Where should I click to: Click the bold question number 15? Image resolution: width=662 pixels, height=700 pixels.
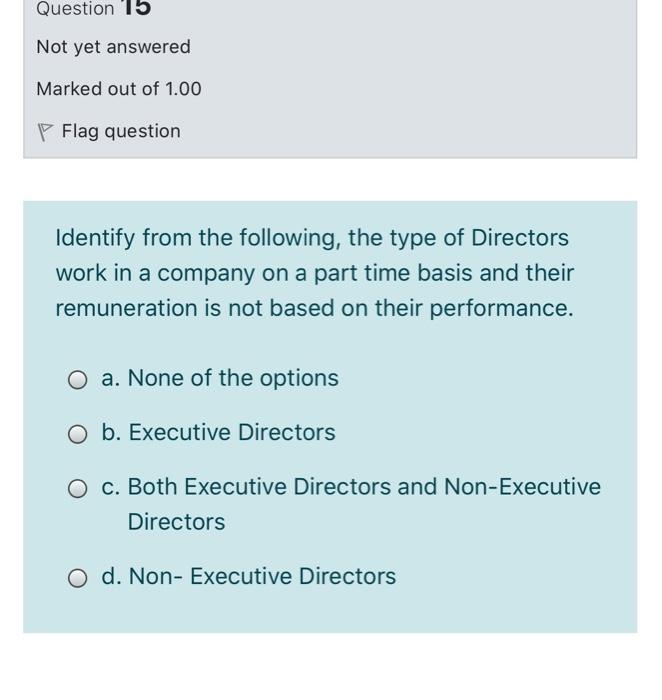click(x=136, y=8)
